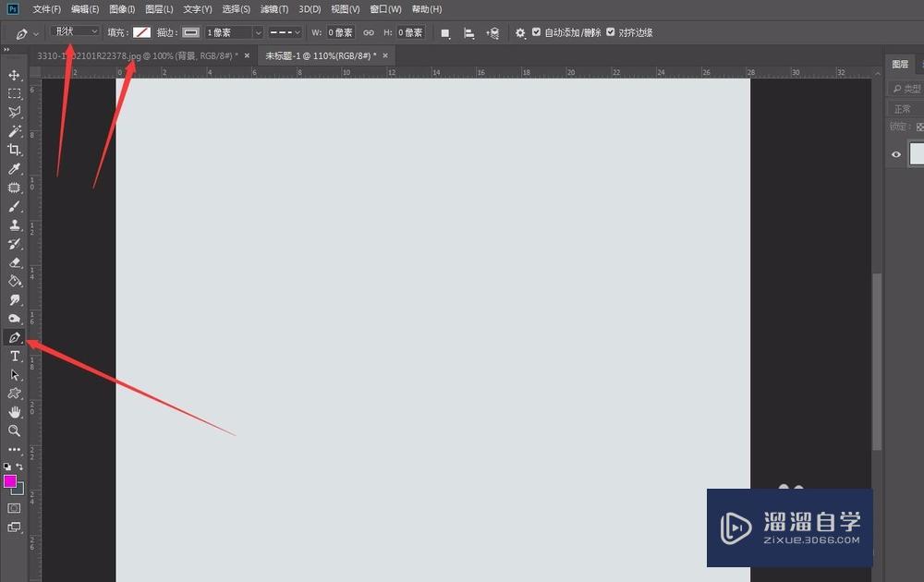The image size is (924, 582).
Task: Open the Help menu
Action: [427, 9]
